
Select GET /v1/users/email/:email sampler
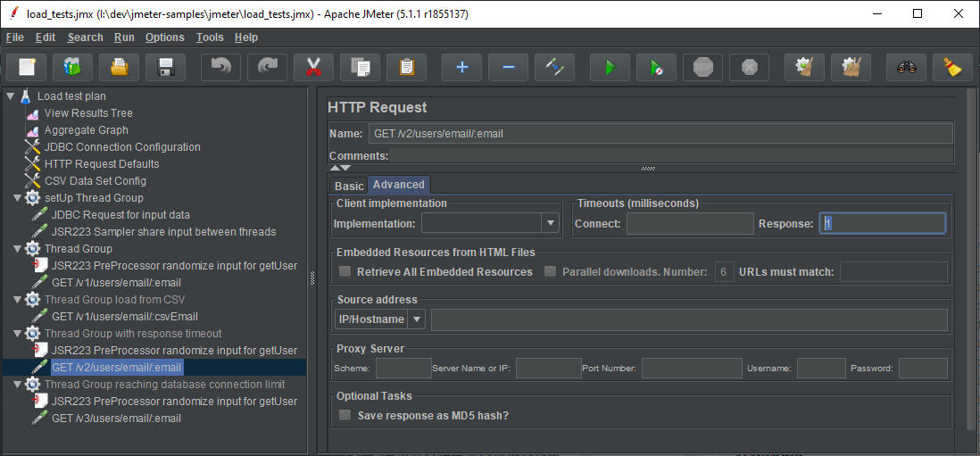tap(117, 282)
